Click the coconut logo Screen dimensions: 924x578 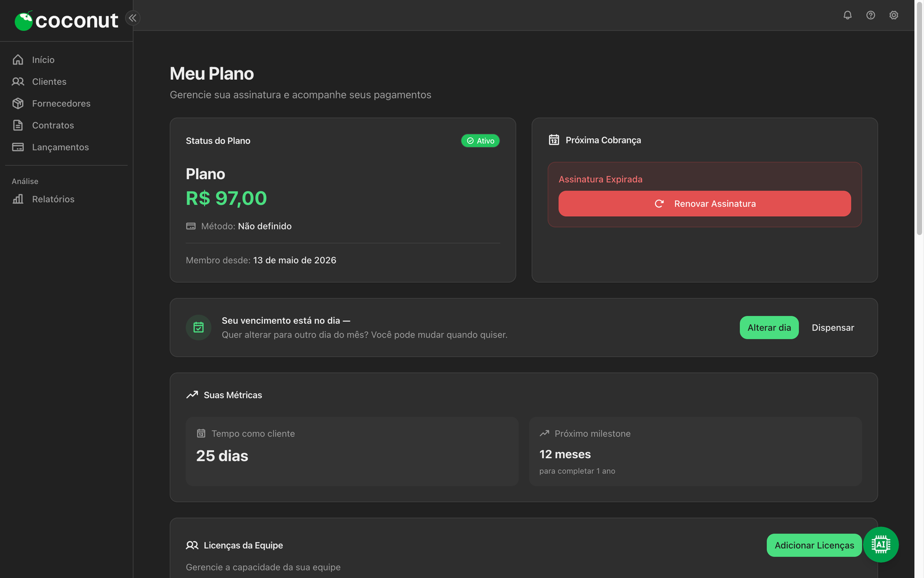[x=66, y=21]
